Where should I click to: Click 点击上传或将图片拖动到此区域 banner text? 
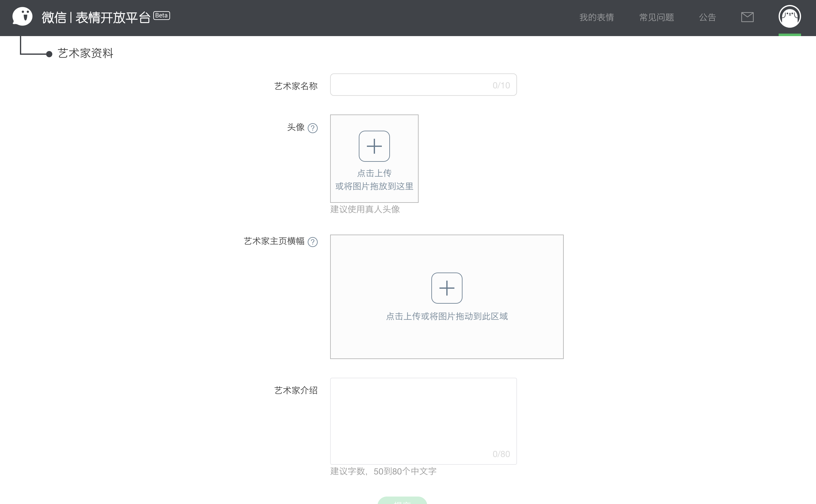tap(446, 316)
